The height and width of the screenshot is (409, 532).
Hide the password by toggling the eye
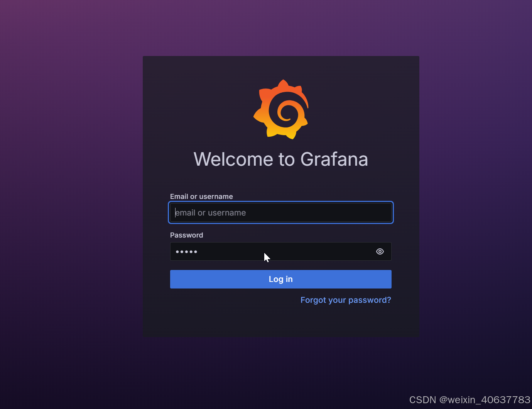(380, 251)
